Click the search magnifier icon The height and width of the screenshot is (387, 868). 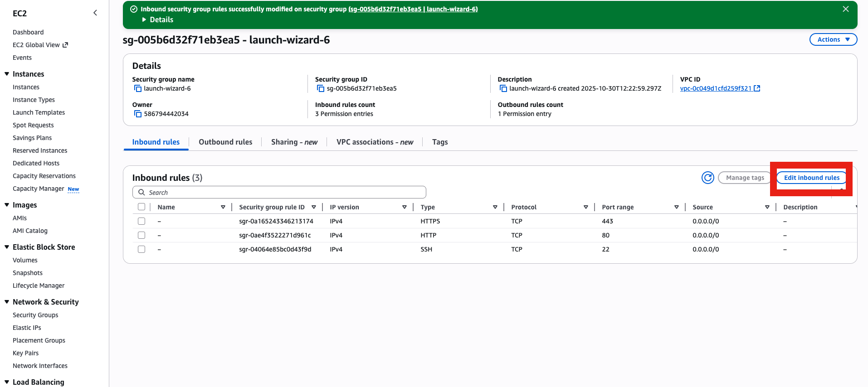(141, 192)
